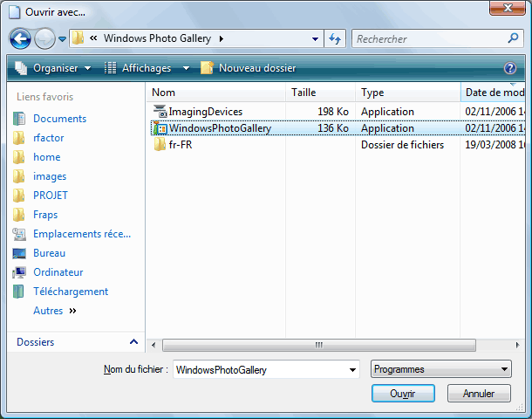The width and height of the screenshot is (532, 419).
Task: Click the Ouvrir button
Action: (402, 394)
